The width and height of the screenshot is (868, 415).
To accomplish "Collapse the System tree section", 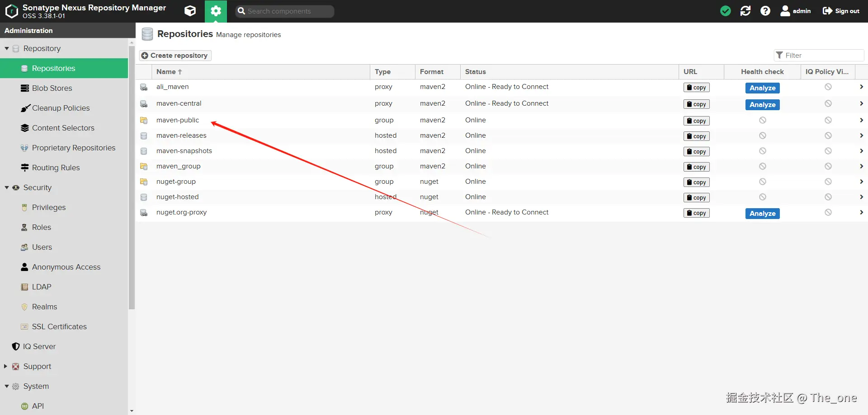I will point(7,386).
